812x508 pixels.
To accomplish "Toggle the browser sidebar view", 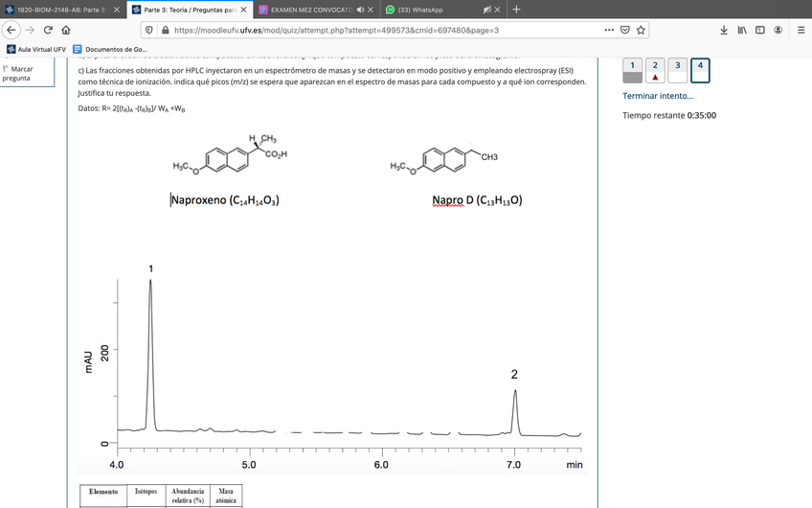I will (x=760, y=30).
